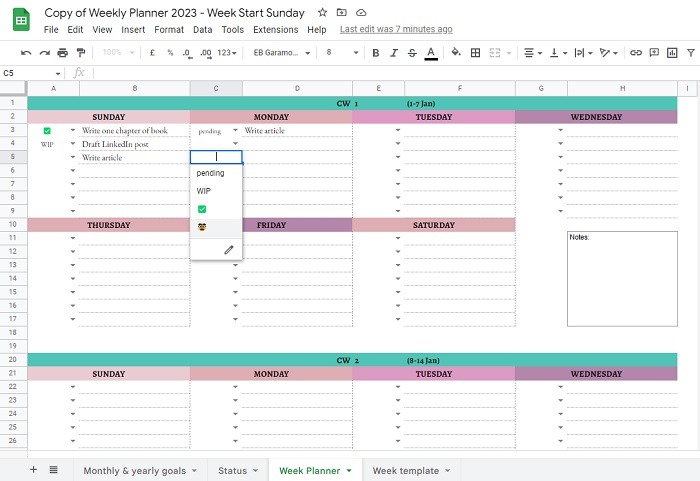Screen dimensions: 700x481
Task: Open the Borders tool
Action: coord(475,53)
